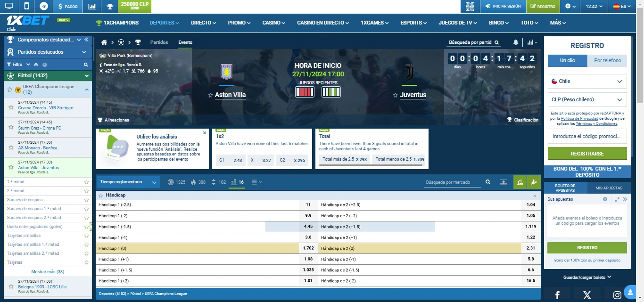Collapse the left sidebar with double arrow icon
644x302 pixels.
(x=87, y=40)
